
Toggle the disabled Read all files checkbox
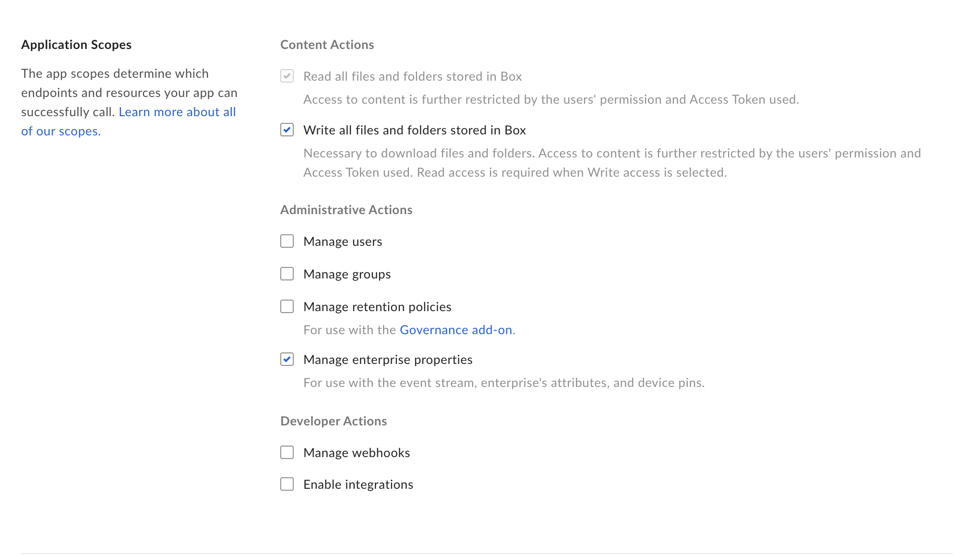point(287,76)
